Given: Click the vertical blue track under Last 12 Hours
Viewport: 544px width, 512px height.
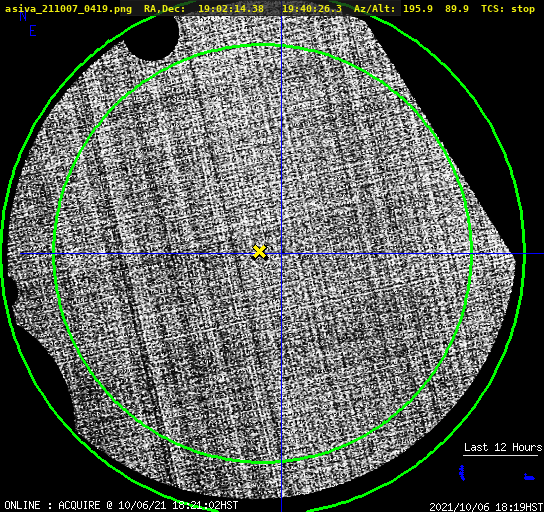Looking at the screenshot, I should coord(462,473).
